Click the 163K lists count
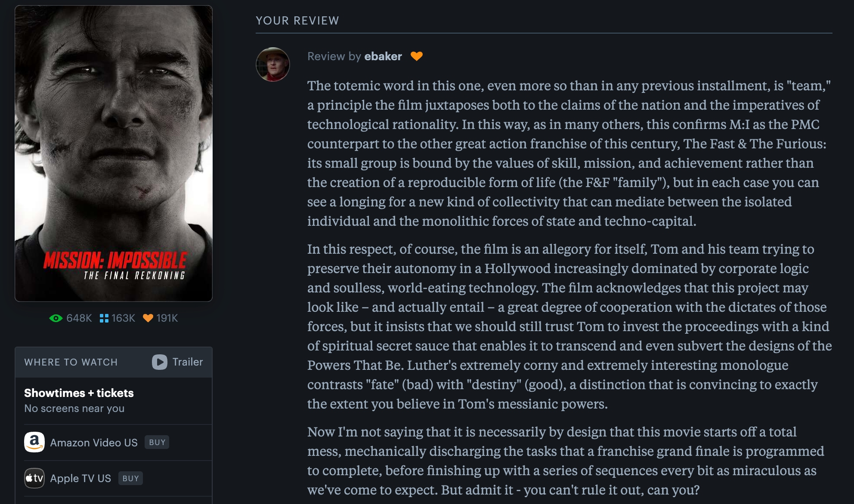 coord(123,318)
